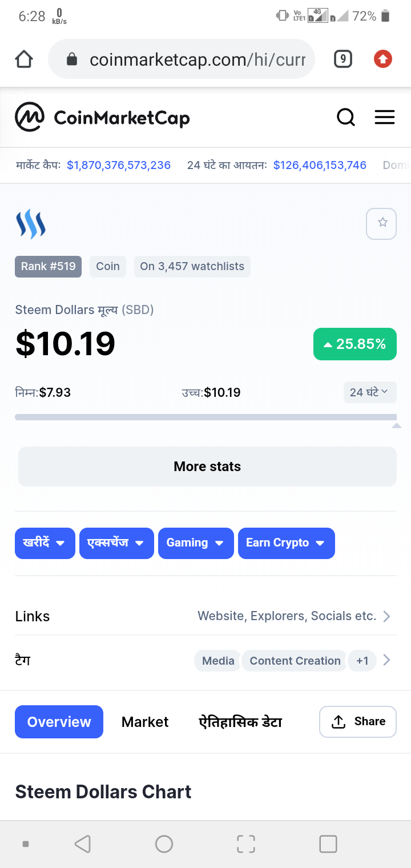The width and height of the screenshot is (411, 868).
Task: Tap the browser home icon
Action: click(x=24, y=59)
